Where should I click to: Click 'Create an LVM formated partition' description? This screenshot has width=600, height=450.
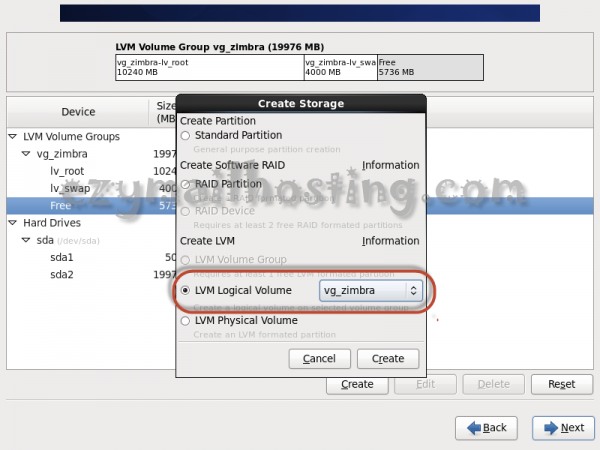[264, 335]
